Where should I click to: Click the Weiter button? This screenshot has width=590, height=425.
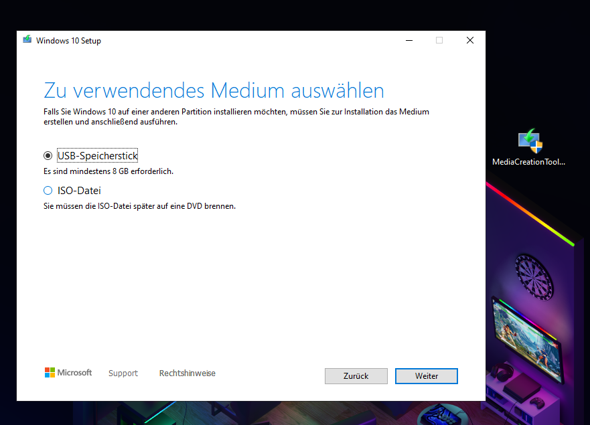click(x=426, y=376)
